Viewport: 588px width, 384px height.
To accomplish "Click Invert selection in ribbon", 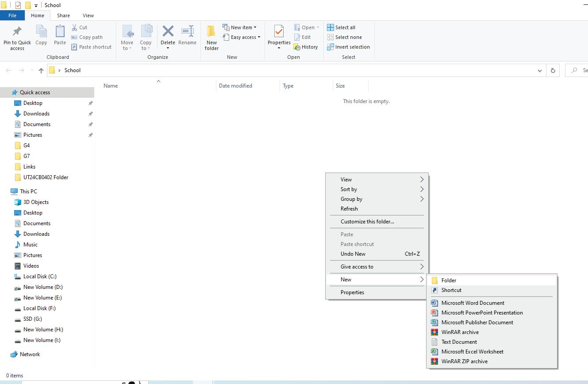I will 348,47.
